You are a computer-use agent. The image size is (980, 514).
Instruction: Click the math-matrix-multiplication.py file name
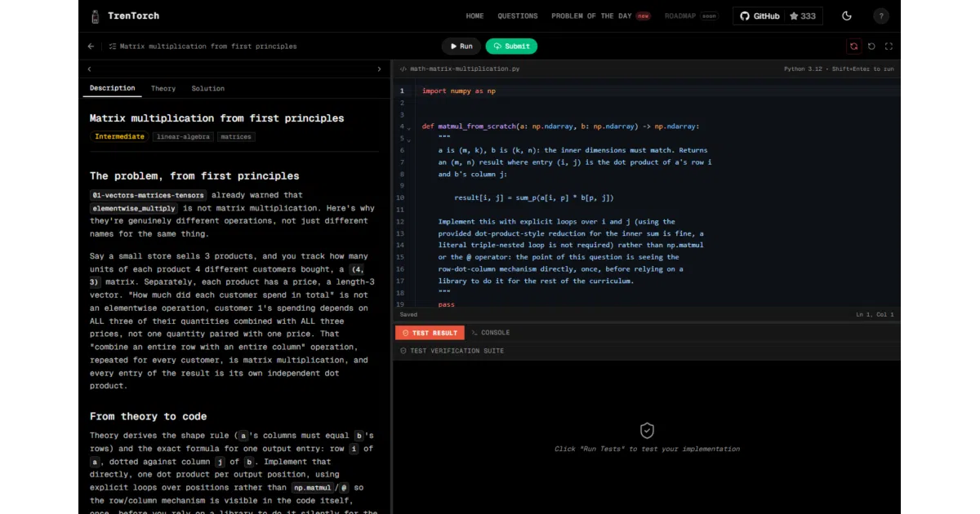(x=465, y=69)
